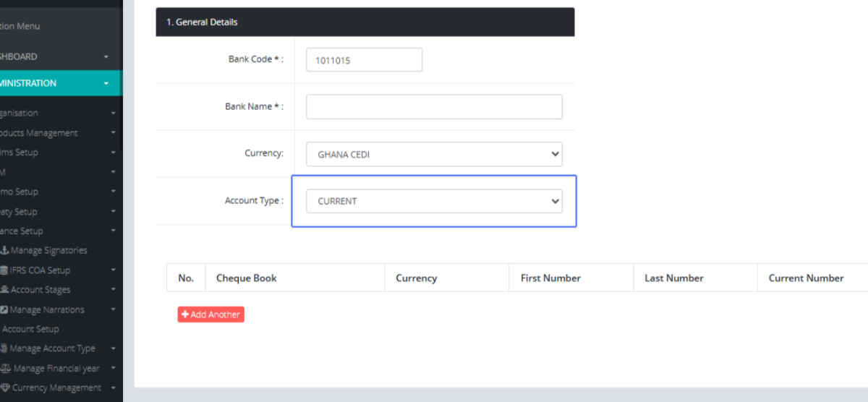Click the diamond icon for Currency Management
This screenshot has height=402, width=868.
click(5, 388)
